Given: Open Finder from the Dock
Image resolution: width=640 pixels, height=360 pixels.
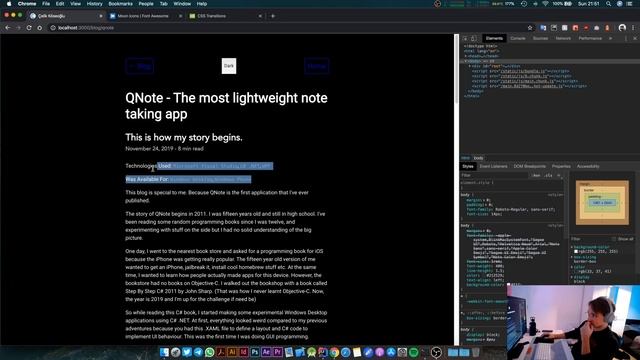Looking at the screenshot, I should click(x=164, y=352).
